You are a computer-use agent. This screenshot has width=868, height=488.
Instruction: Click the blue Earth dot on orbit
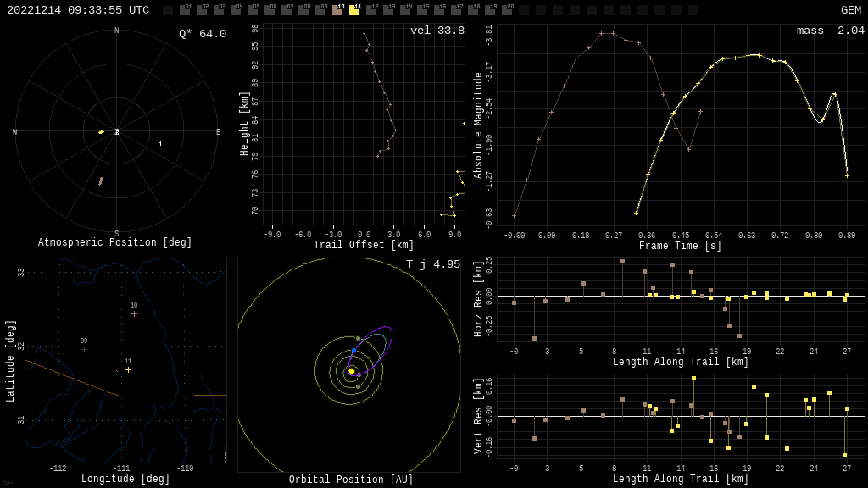click(x=353, y=350)
